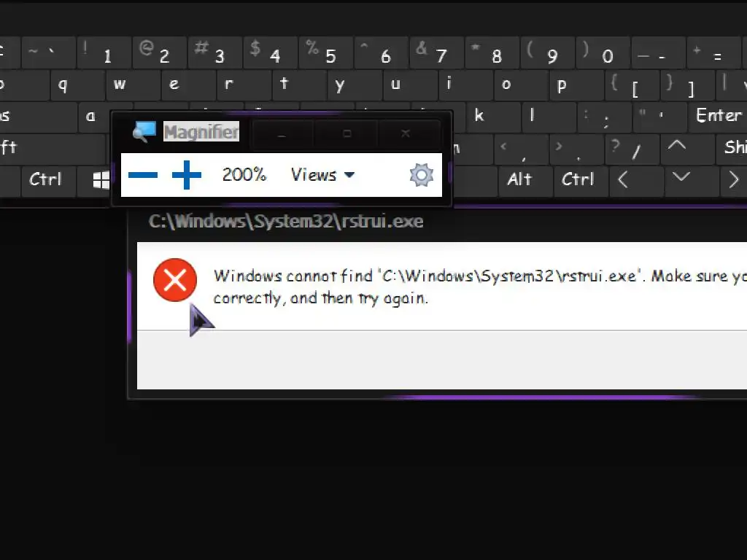Tap the 8 key with asterisk
This screenshot has height=560, width=747.
point(492,52)
